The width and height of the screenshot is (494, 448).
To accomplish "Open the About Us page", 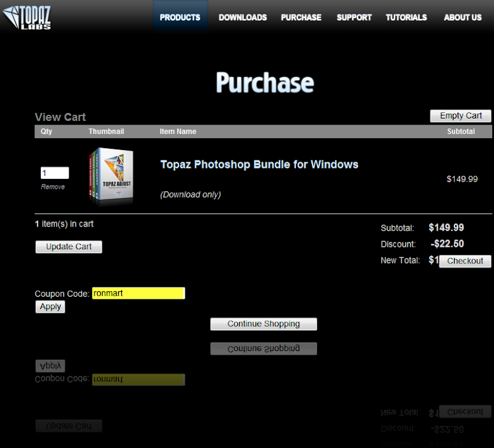I will tap(463, 17).
